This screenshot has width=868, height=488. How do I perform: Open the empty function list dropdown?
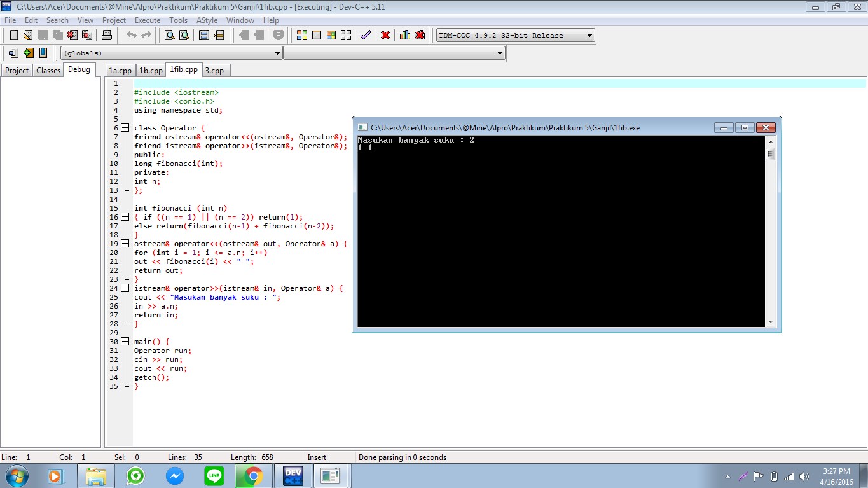pyautogui.click(x=394, y=53)
